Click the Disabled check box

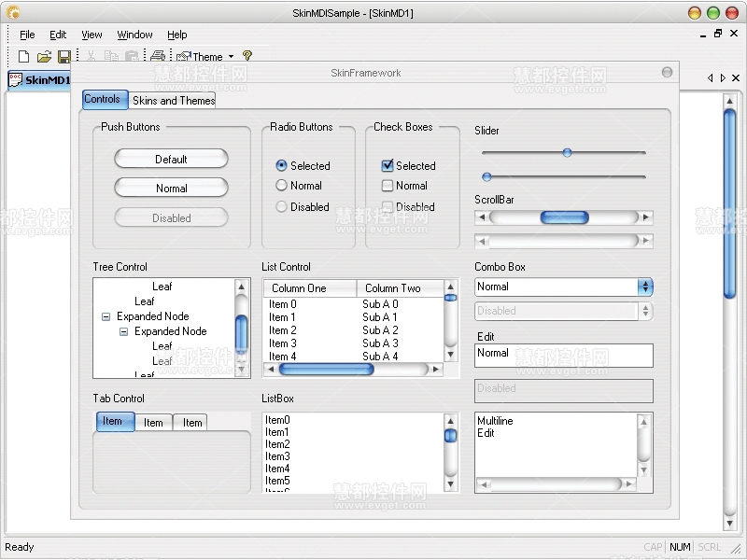click(388, 206)
